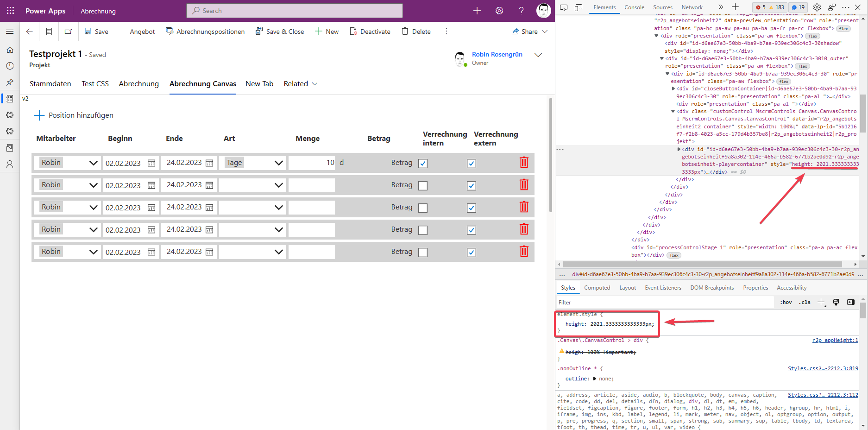This screenshot has height=430, width=868.
Task: Switch to the Stammdaten tab
Action: [50, 84]
